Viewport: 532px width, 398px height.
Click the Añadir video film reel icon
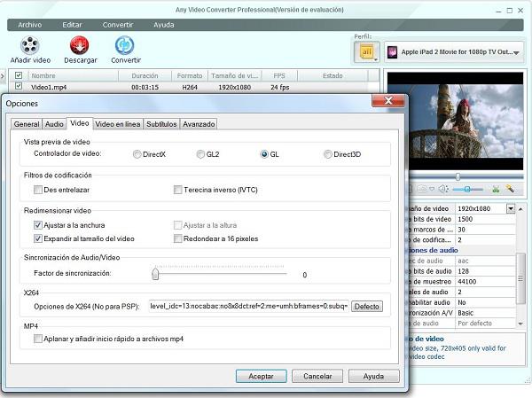pos(30,45)
